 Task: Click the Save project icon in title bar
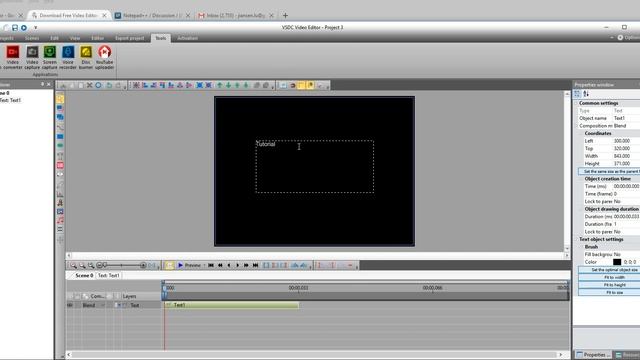pyautogui.click(x=15, y=27)
